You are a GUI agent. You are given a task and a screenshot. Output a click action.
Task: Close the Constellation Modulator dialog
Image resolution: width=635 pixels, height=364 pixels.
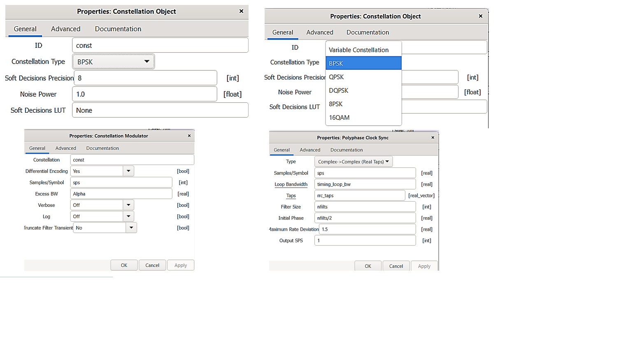(x=189, y=136)
